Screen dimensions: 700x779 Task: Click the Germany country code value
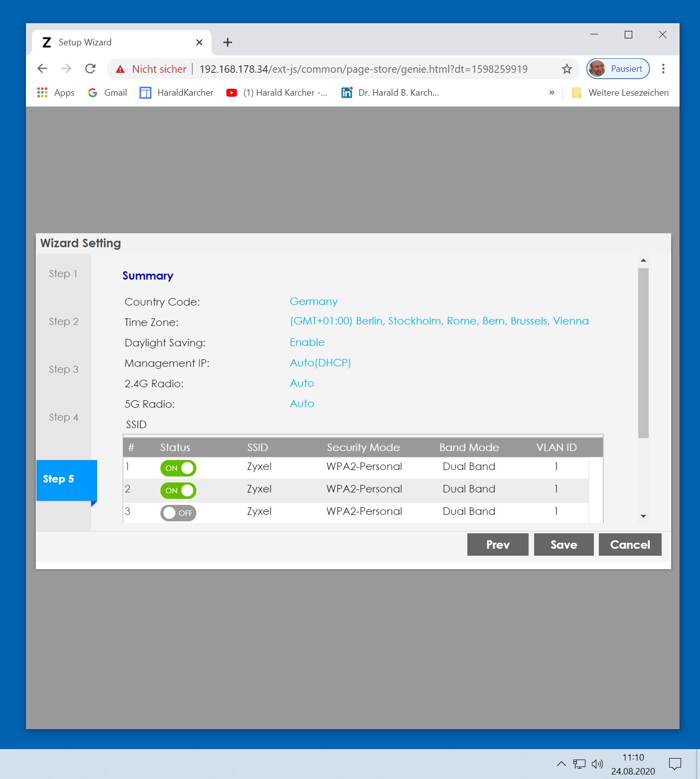(x=313, y=302)
